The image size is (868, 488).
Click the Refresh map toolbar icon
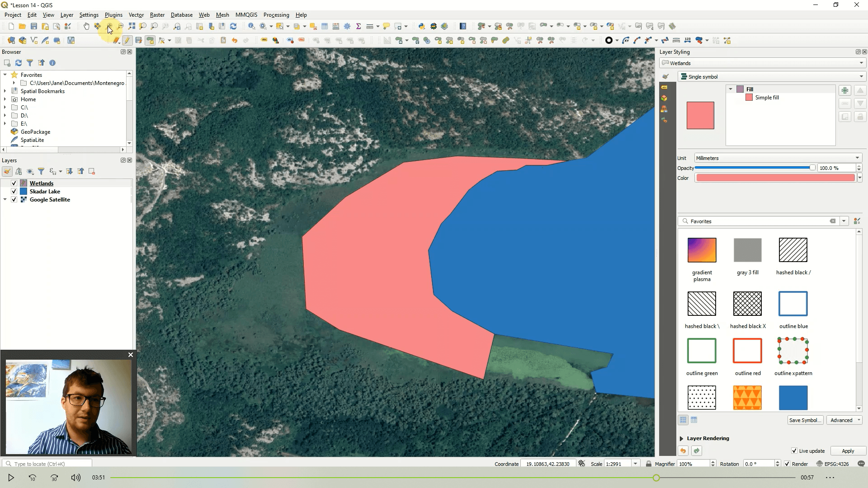pyautogui.click(x=233, y=26)
